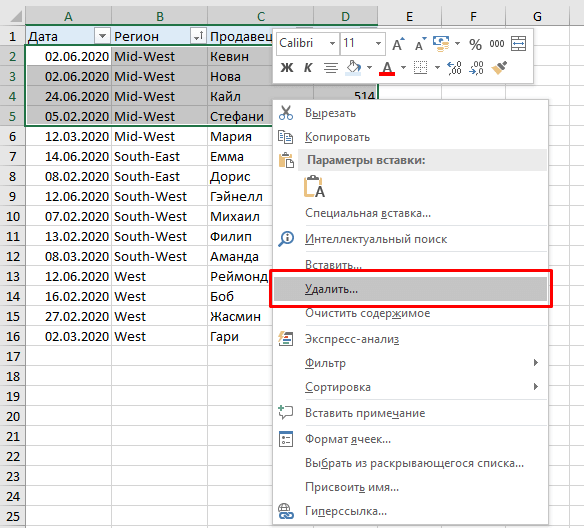This screenshot has width=584, height=528.
Task: Click the decrease font size icon
Action: pos(420,44)
